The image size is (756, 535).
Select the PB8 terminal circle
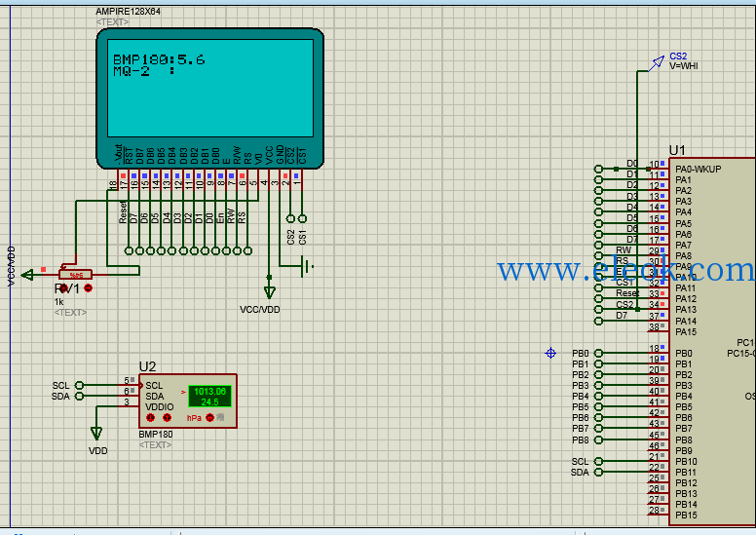point(598,439)
